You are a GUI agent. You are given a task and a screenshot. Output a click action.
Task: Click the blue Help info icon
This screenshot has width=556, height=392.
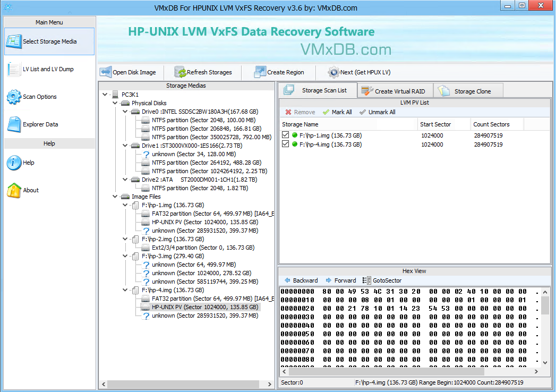[14, 163]
